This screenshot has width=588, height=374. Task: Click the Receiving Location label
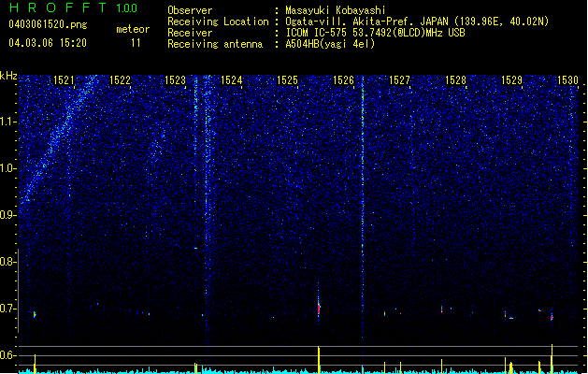218,22
